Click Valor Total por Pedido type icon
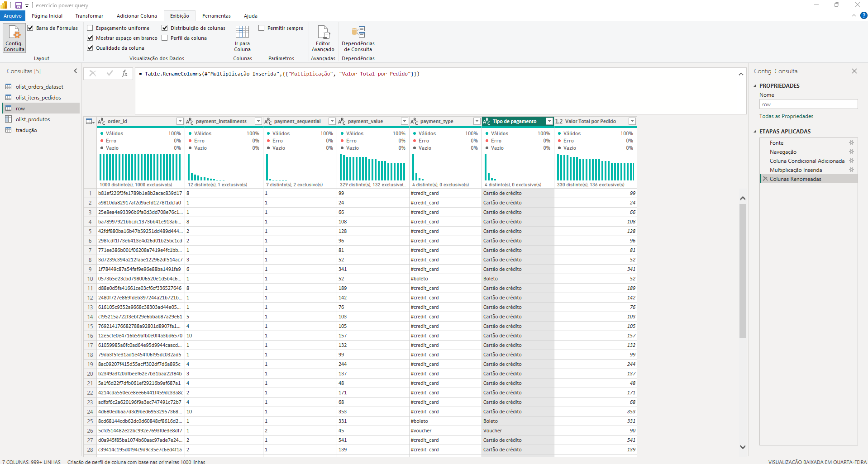 559,121
